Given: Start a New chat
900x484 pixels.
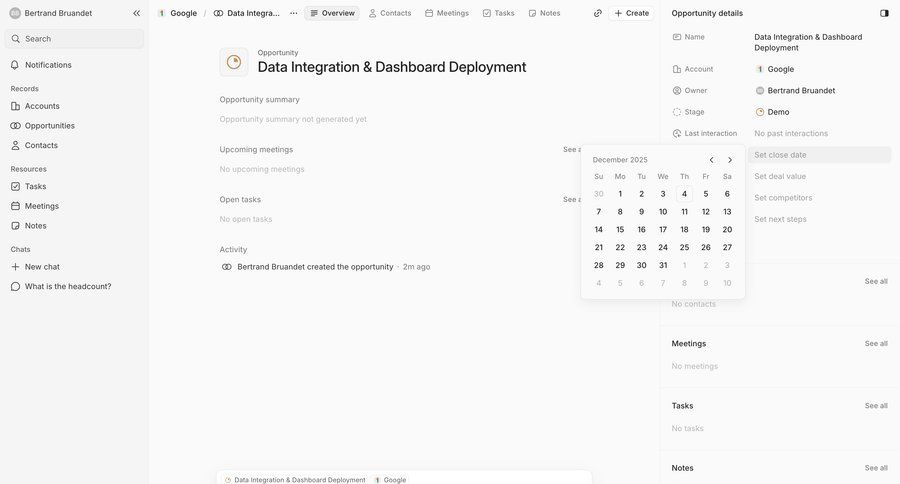Looking at the screenshot, I should pos(42,267).
